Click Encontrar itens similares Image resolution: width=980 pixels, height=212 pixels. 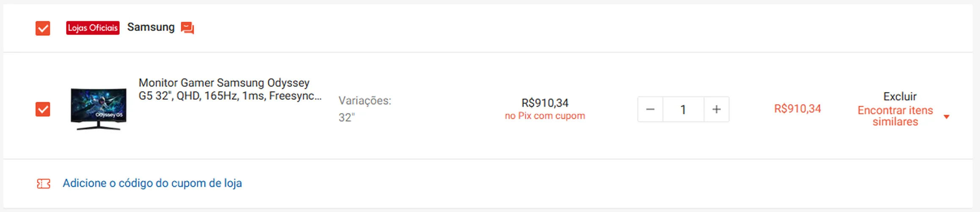[x=895, y=116]
